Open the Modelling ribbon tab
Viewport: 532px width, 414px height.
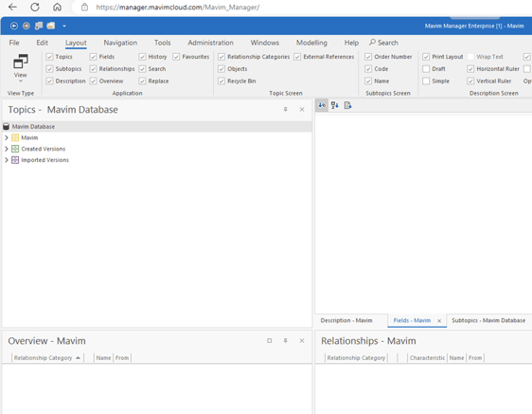pos(311,43)
